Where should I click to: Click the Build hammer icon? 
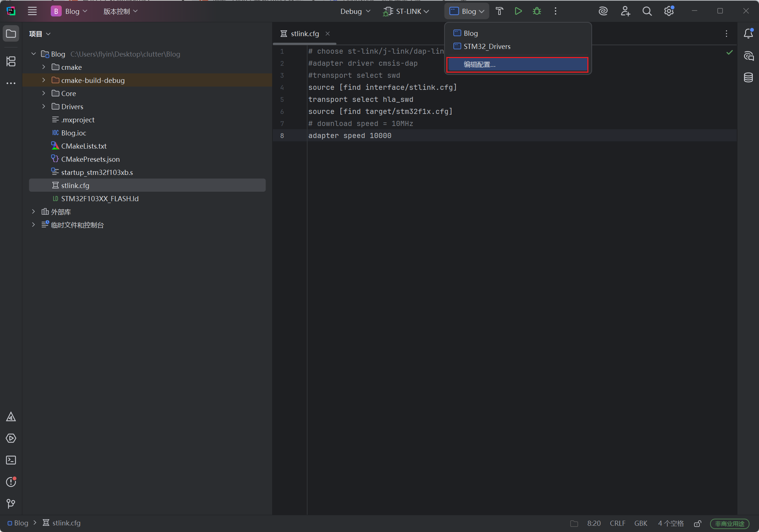499,11
